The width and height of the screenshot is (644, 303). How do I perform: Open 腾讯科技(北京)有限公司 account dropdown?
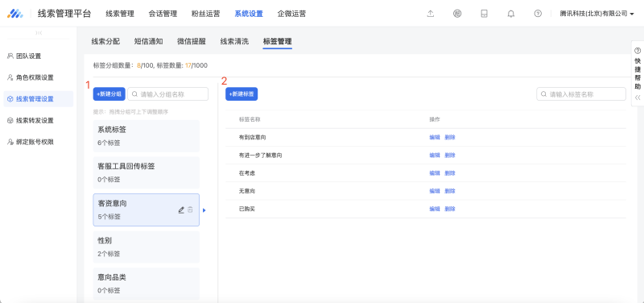coord(597,14)
